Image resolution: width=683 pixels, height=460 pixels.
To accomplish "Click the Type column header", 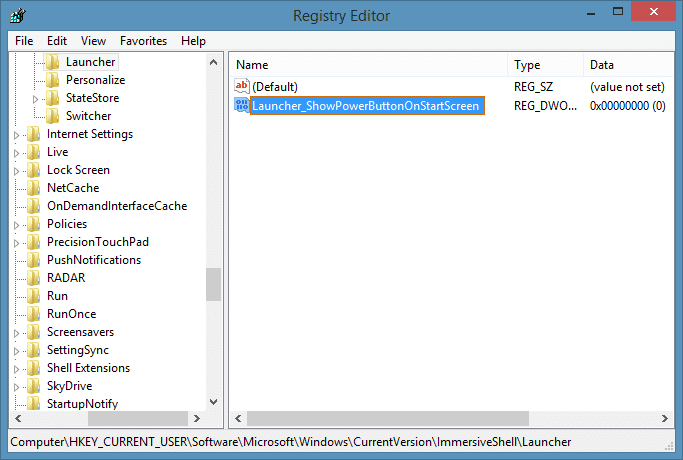I will pos(546,65).
